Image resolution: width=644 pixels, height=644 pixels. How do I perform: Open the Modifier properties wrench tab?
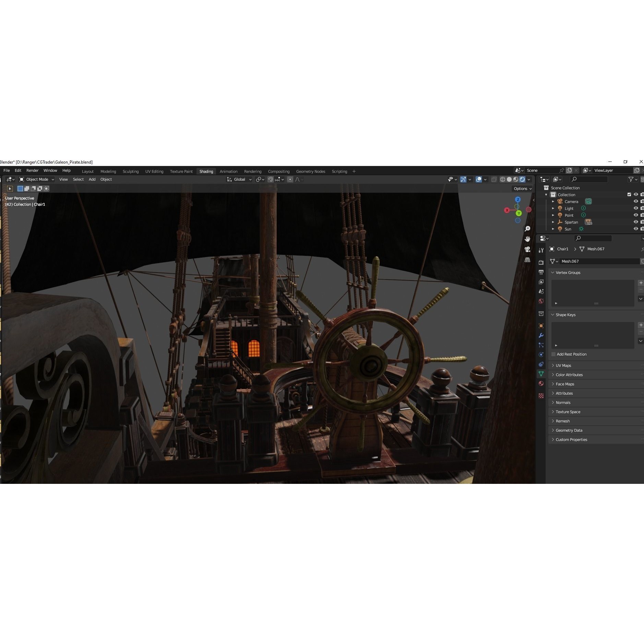[541, 334]
